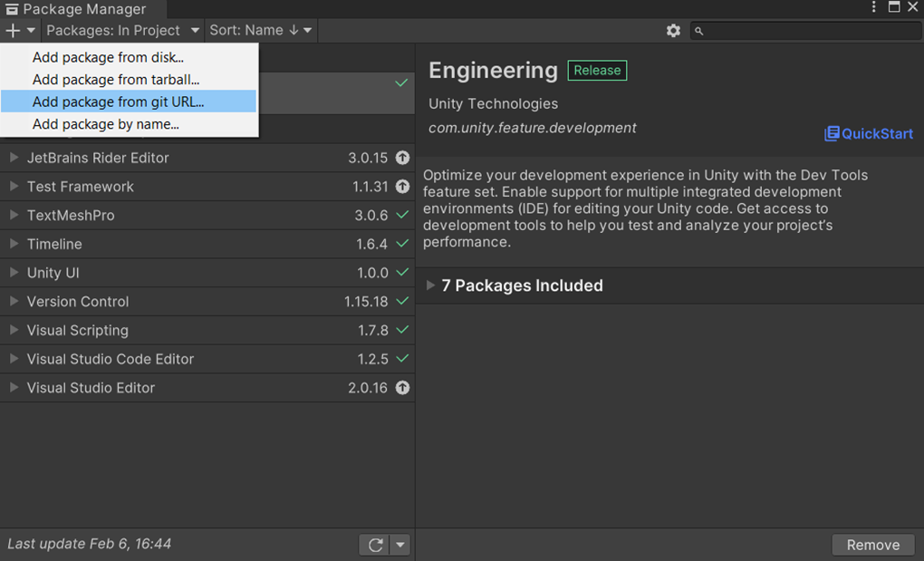Select the JetBrains Rider Editor package

[207, 158]
